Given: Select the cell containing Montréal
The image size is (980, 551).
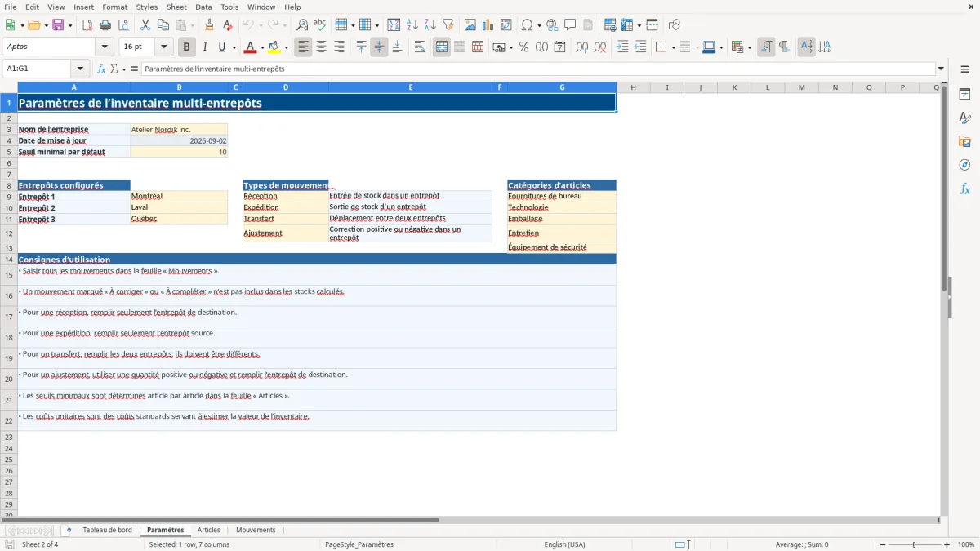Looking at the screenshot, I should [x=179, y=196].
